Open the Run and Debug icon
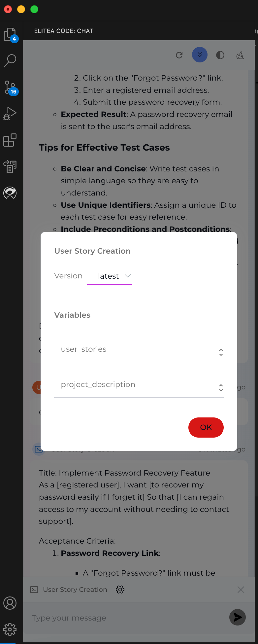This screenshot has height=644, width=258. pyautogui.click(x=10, y=114)
